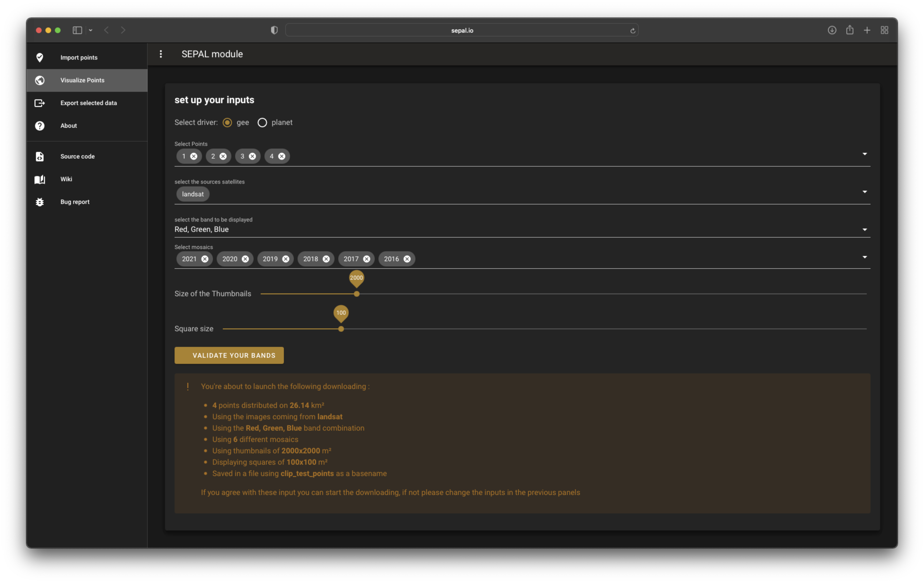Click the About question mark icon
Image resolution: width=924 pixels, height=583 pixels.
pyautogui.click(x=40, y=125)
